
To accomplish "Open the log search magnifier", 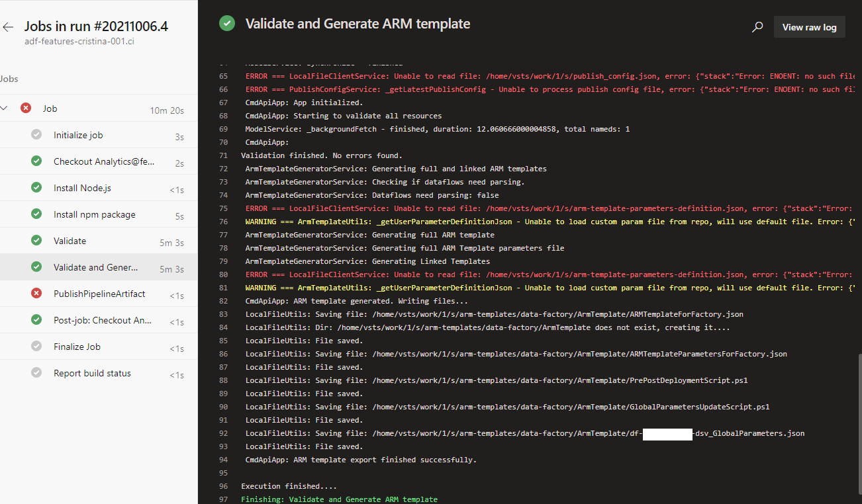I will [x=757, y=27].
